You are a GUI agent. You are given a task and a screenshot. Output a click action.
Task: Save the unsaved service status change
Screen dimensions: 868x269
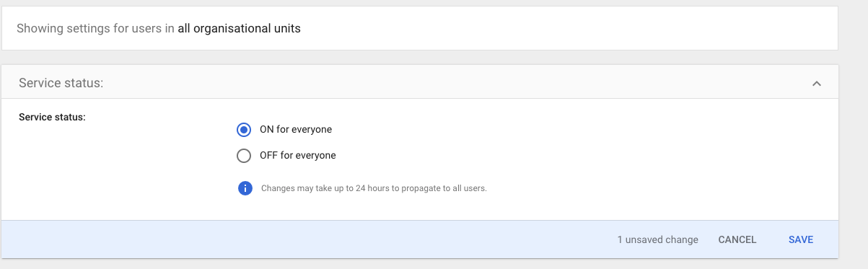pos(801,239)
